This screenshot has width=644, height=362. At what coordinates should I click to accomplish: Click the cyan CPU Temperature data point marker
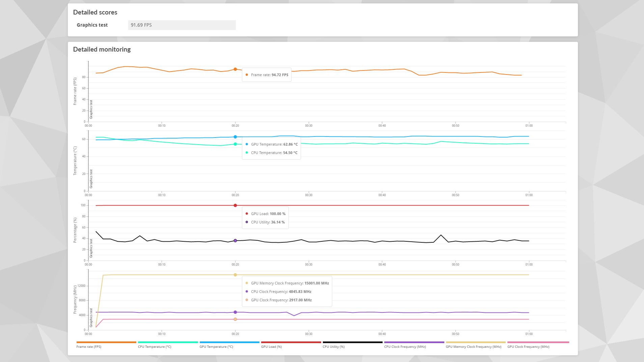coord(235,144)
